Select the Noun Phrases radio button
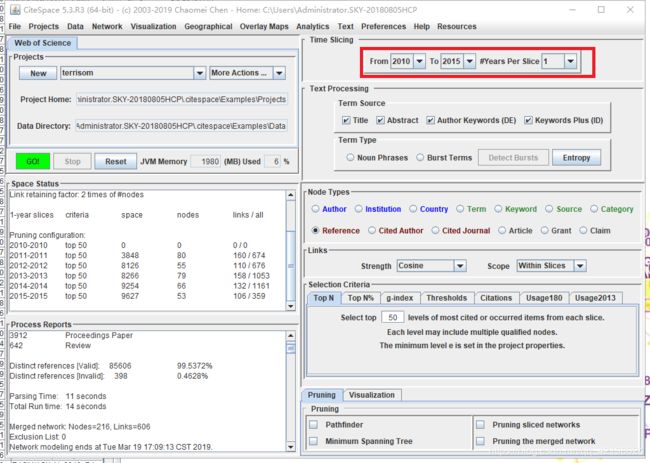The image size is (650, 463). (350, 158)
